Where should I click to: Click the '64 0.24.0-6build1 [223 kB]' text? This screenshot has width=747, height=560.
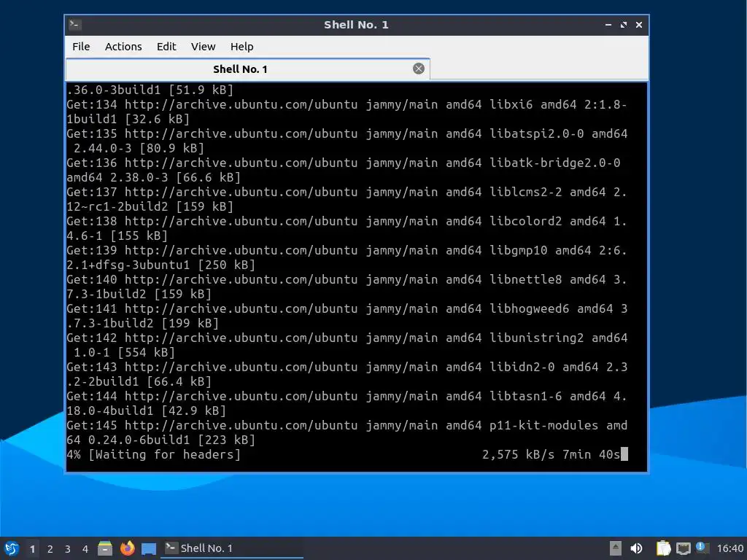[161, 440]
